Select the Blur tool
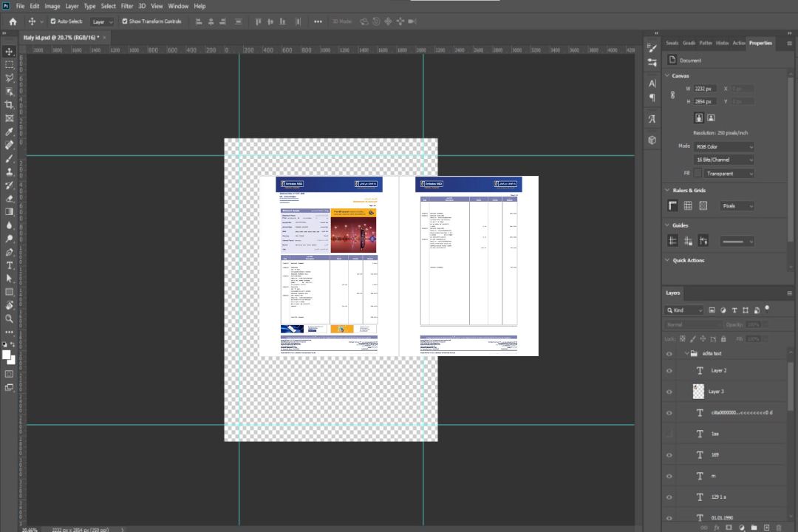 (x=9, y=225)
